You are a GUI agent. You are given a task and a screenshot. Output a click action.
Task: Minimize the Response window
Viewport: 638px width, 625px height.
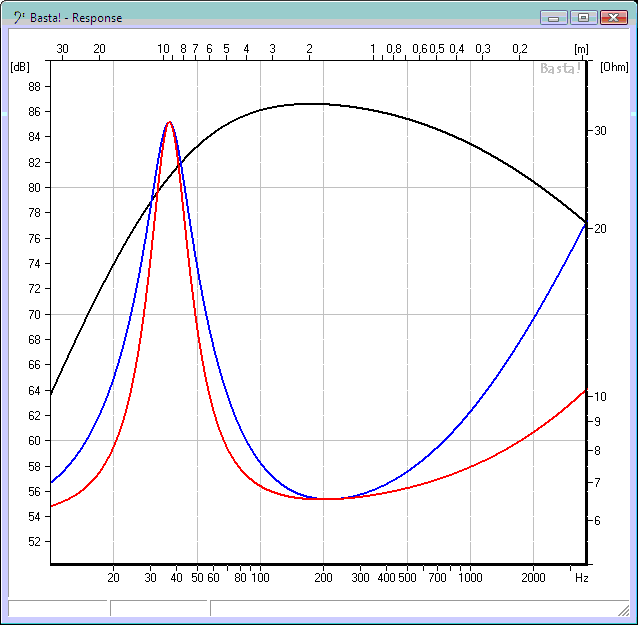[553, 17]
